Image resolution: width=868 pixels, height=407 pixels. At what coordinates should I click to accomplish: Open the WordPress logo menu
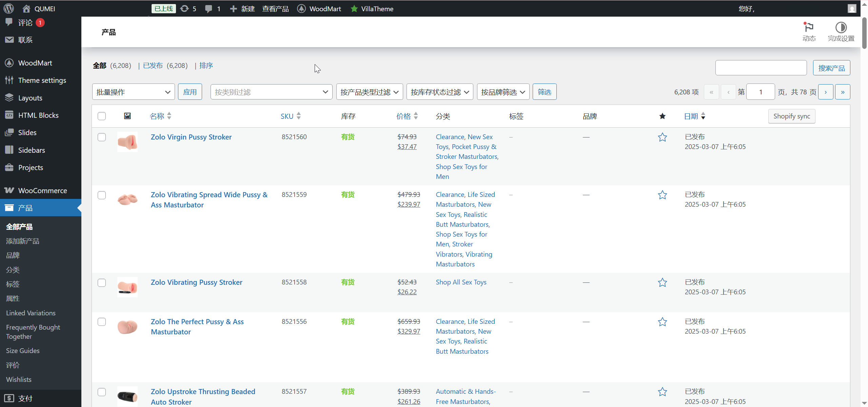(x=8, y=8)
